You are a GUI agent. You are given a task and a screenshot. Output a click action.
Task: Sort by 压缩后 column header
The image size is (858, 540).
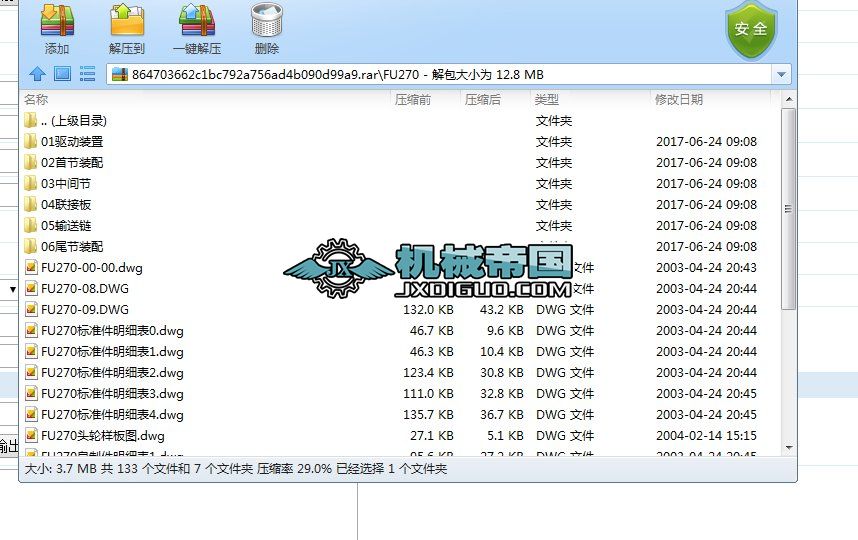483,100
